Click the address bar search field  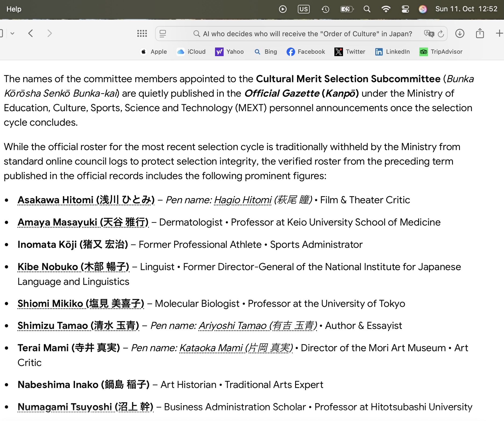(301, 34)
